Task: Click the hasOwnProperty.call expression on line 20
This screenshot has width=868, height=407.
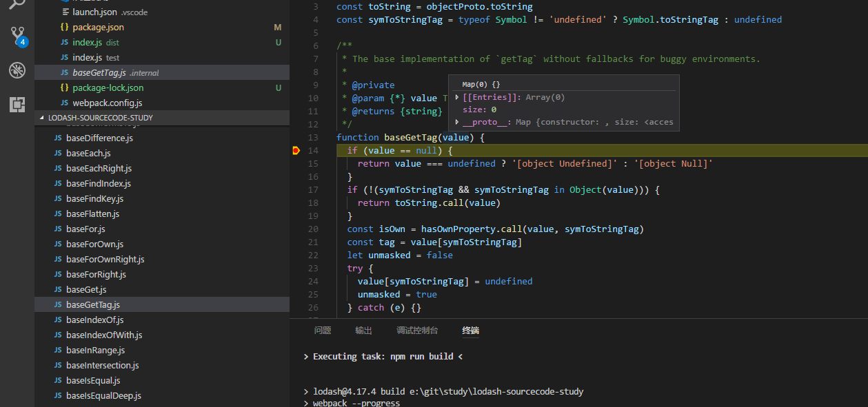Action: tap(472, 229)
